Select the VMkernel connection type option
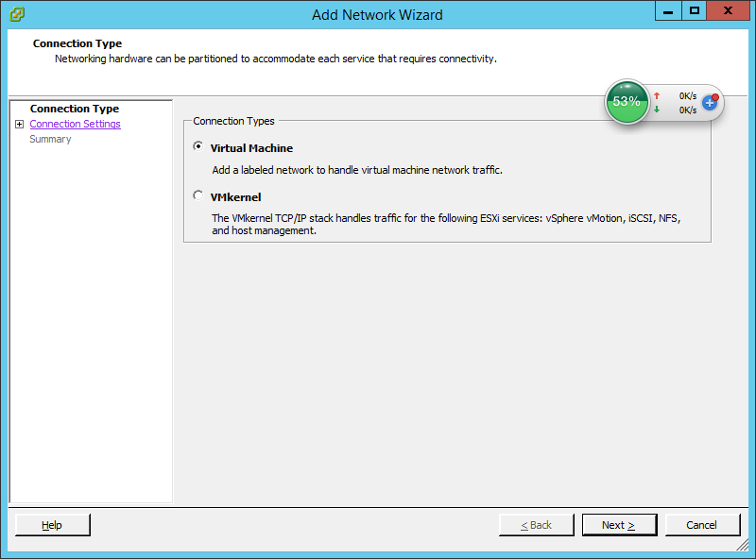756x559 pixels. pos(198,195)
